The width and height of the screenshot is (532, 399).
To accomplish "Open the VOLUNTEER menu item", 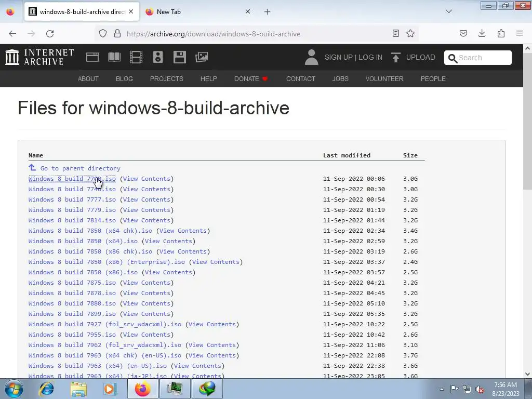I will click(384, 79).
